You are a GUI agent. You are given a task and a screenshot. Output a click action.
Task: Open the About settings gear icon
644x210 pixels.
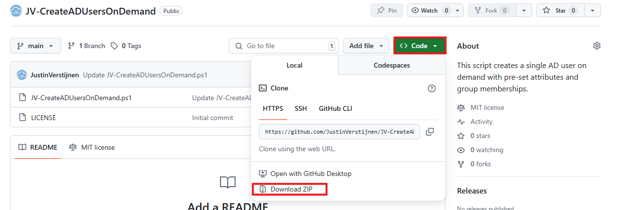[596, 46]
